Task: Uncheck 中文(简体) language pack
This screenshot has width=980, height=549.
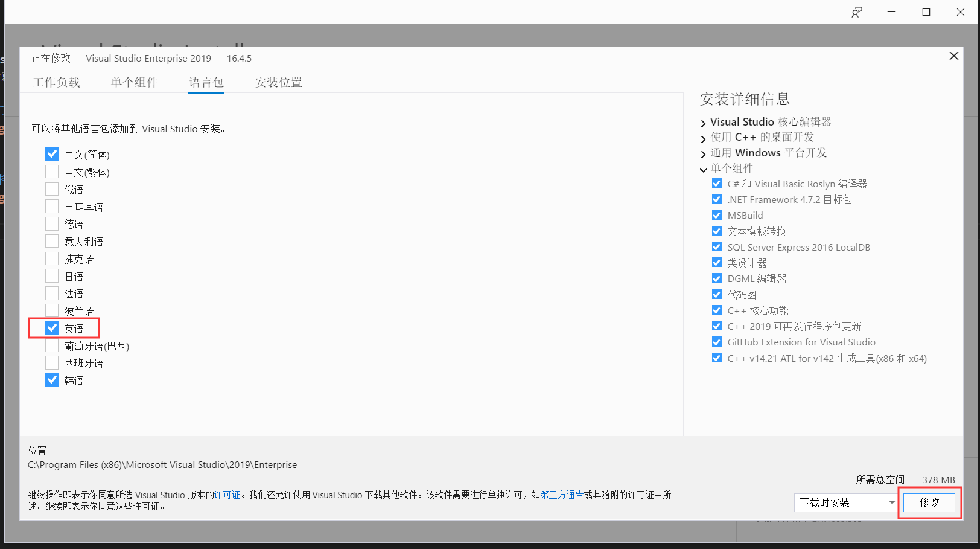Action: [x=52, y=155]
